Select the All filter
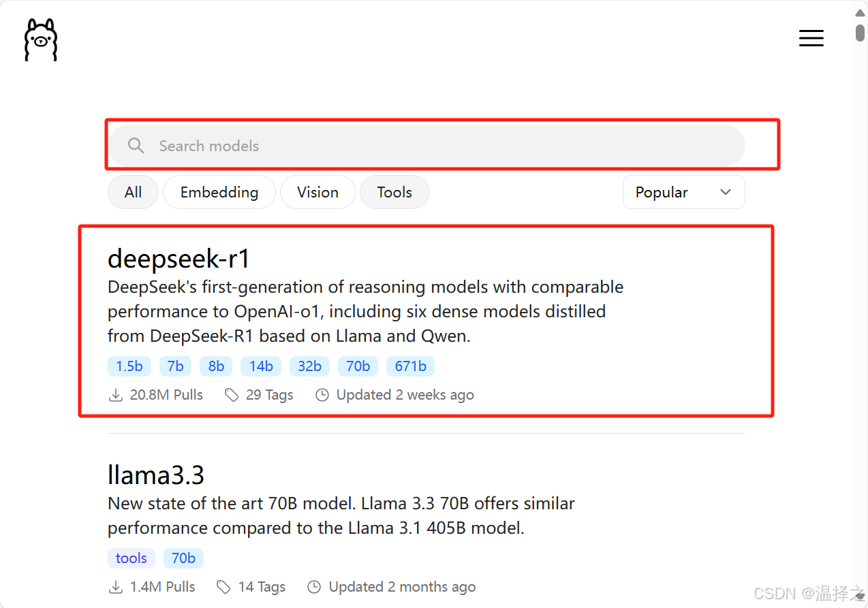868x608 pixels. pyautogui.click(x=134, y=192)
